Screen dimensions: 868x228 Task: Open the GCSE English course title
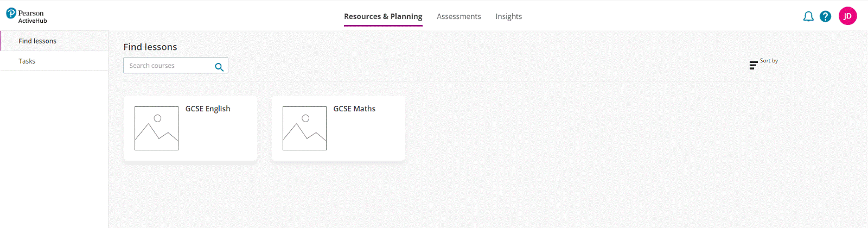208,109
